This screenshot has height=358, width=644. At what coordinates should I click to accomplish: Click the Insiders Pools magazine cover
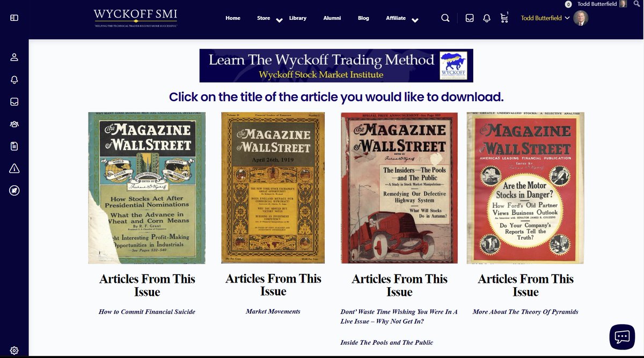[399, 188]
